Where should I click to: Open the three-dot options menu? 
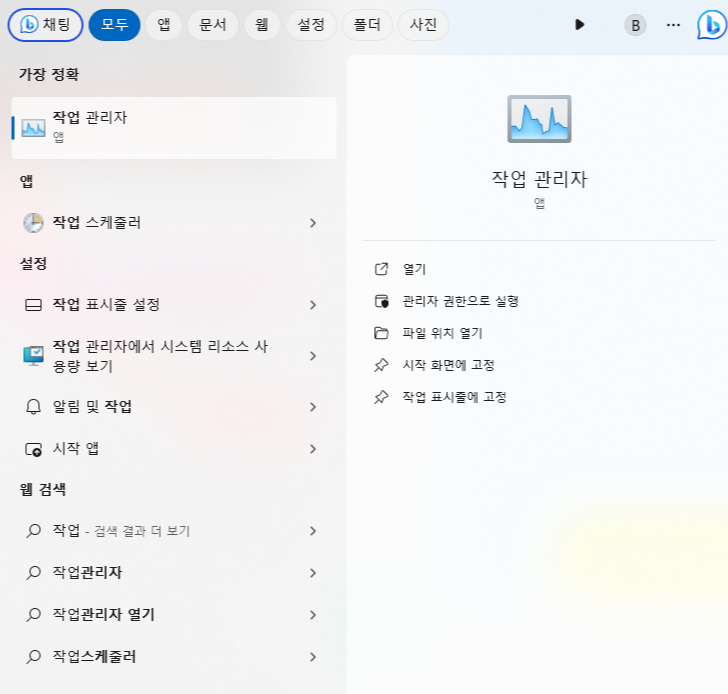click(x=673, y=25)
